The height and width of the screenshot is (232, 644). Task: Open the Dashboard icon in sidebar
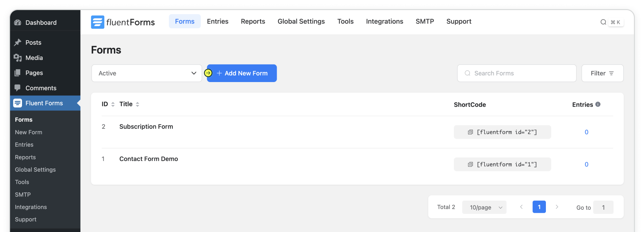pos(18,23)
